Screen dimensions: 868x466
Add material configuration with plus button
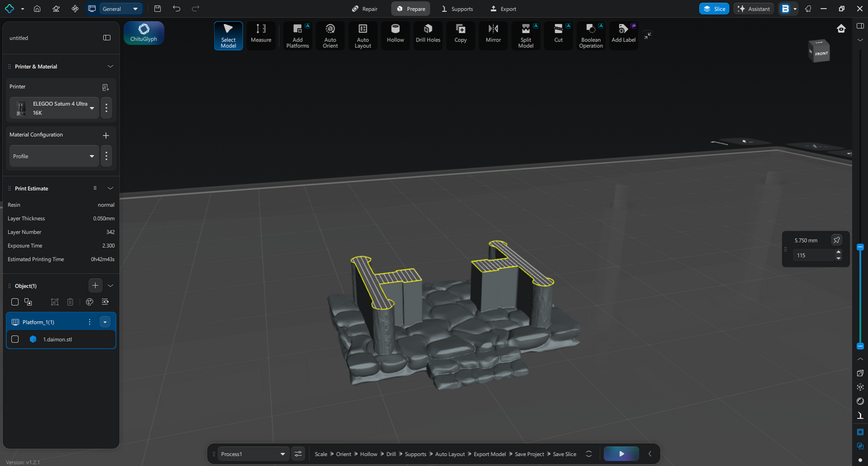coord(106,135)
